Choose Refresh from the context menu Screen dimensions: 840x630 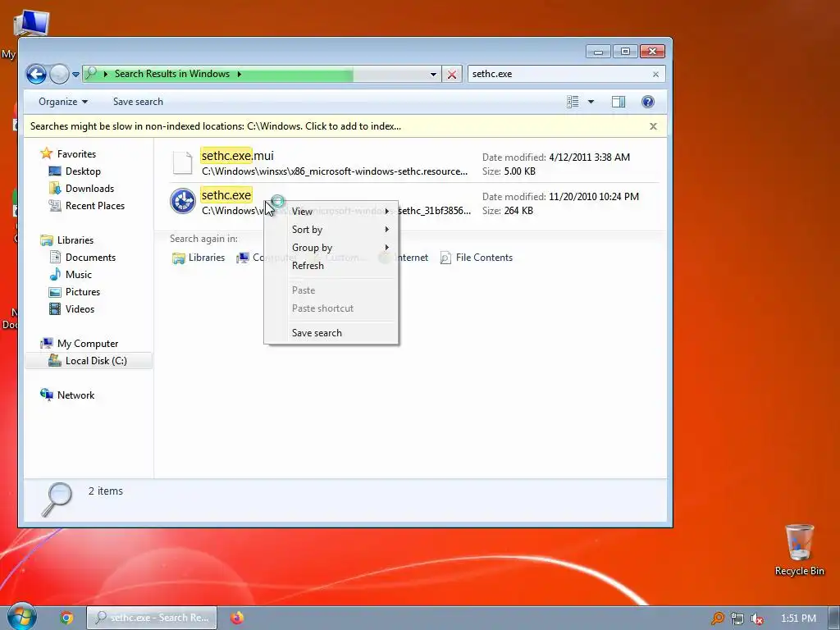[340, 266]
